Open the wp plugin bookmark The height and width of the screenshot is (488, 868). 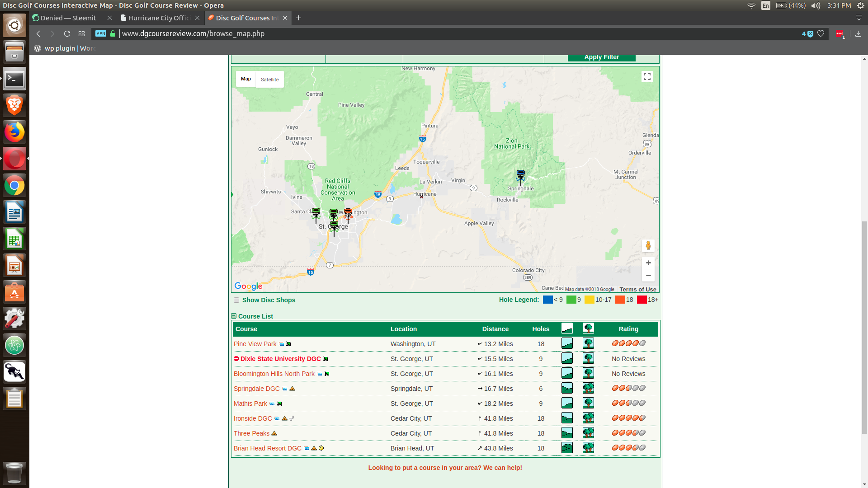66,48
